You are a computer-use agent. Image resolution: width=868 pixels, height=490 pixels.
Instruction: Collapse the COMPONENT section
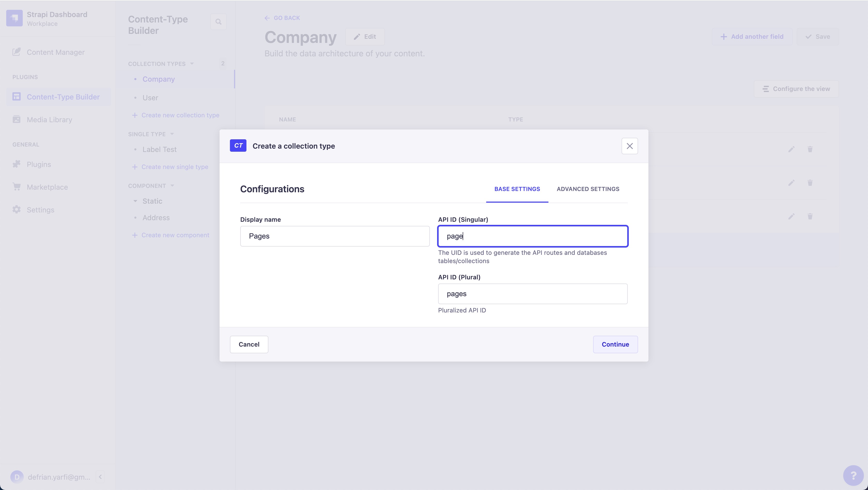[x=173, y=185]
